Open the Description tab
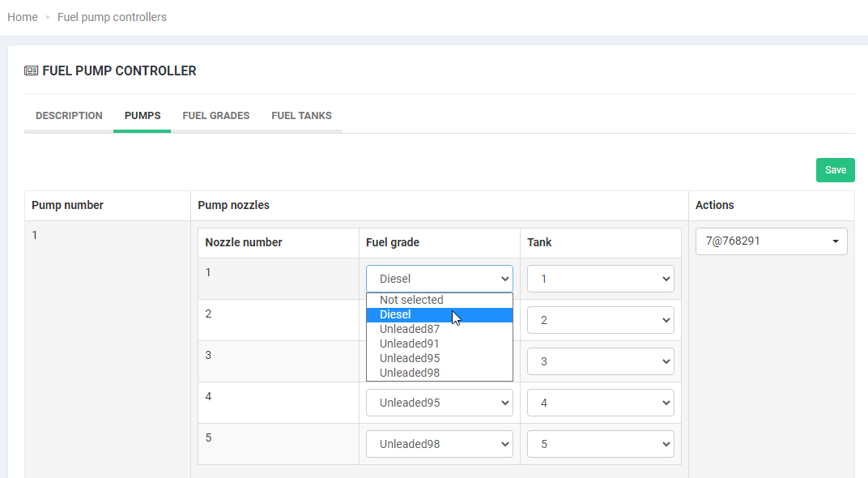868x478 pixels. coord(69,116)
